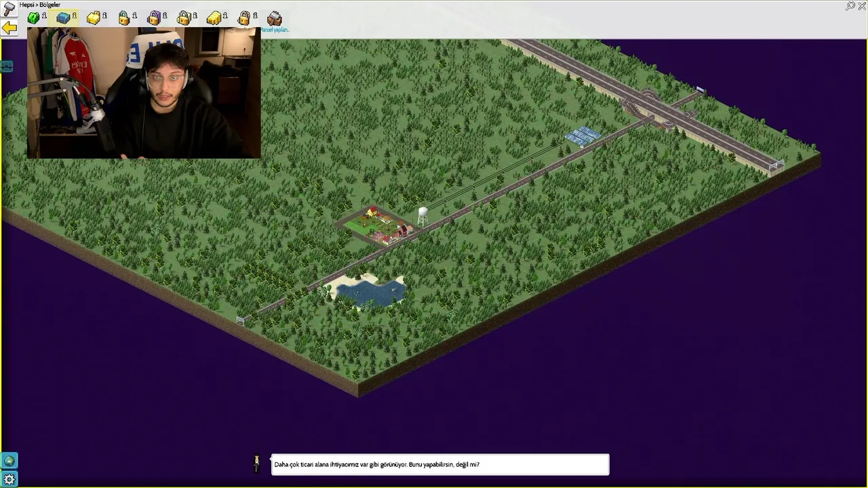Click the magnifier icon at top right

click(850, 5)
